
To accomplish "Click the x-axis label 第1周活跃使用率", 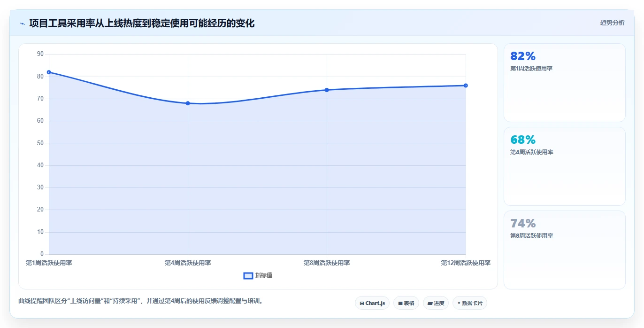I will (49, 263).
